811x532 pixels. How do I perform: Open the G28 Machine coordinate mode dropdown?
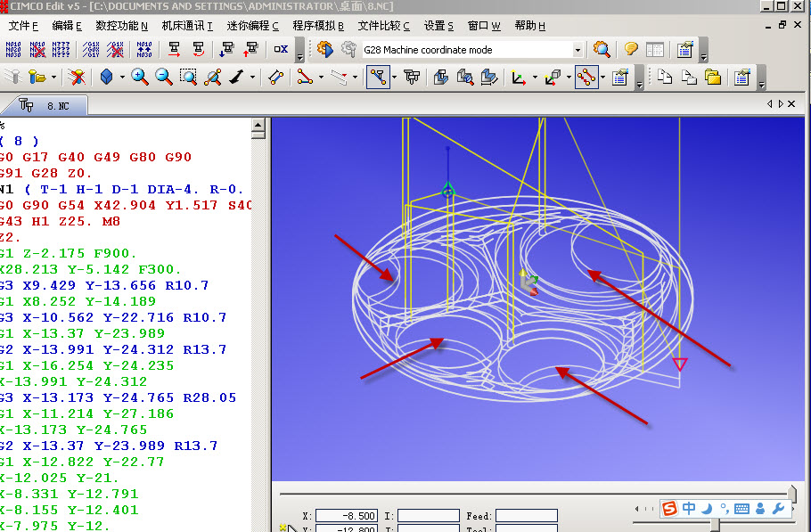[578, 50]
